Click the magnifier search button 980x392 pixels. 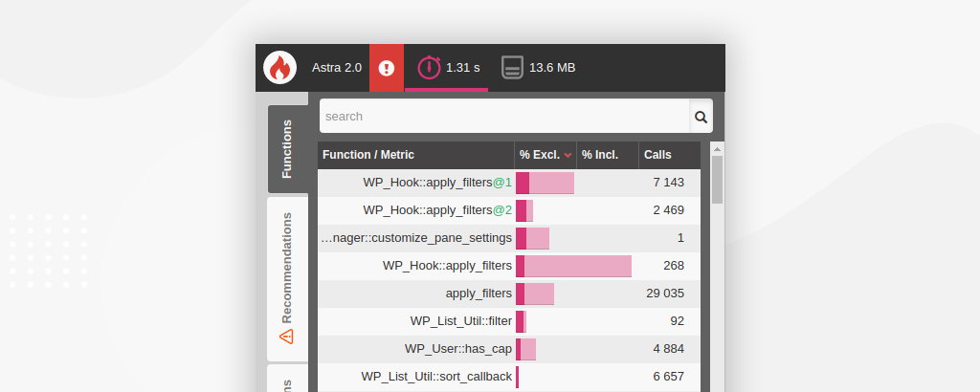click(701, 116)
